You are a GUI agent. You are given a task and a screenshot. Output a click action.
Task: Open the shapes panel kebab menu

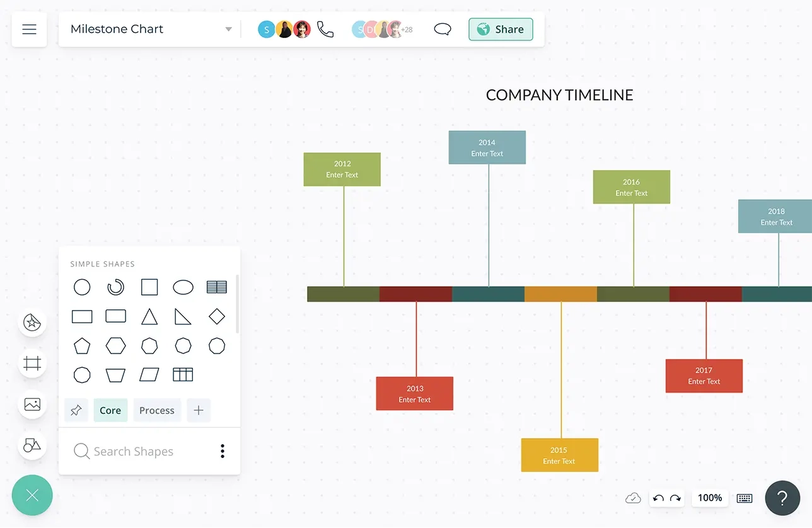point(222,451)
